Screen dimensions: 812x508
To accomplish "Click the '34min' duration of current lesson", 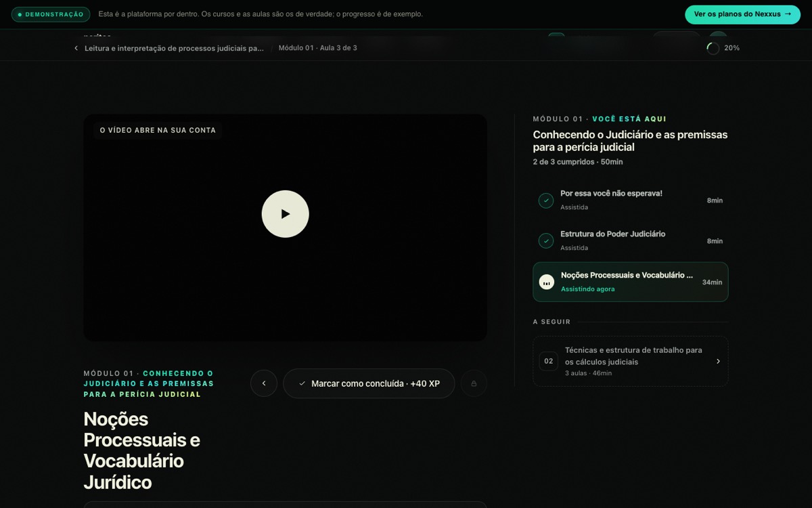I will coord(712,282).
